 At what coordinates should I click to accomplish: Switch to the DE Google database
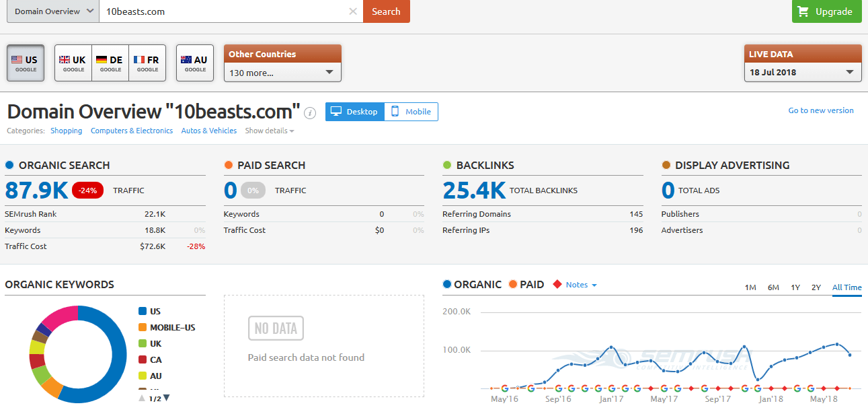(110, 63)
